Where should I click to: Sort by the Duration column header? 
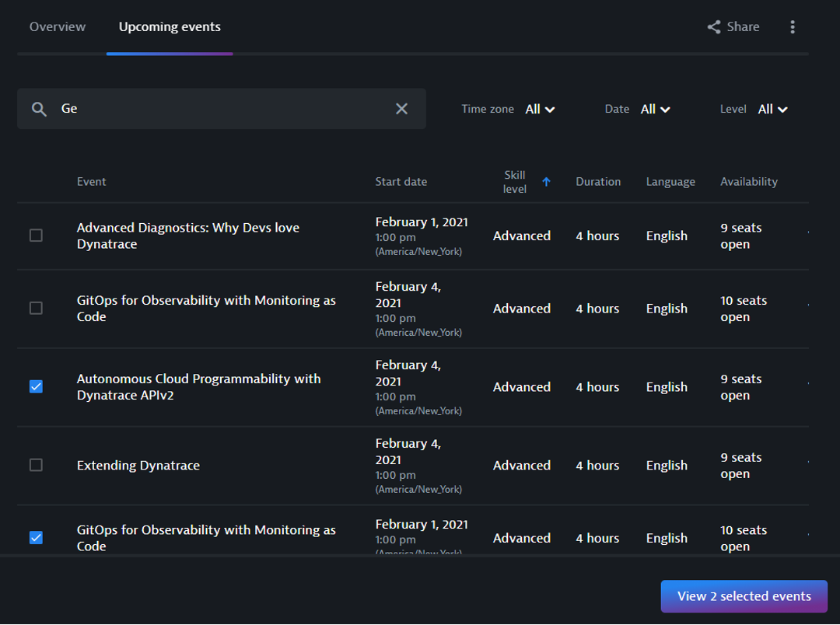click(x=598, y=182)
